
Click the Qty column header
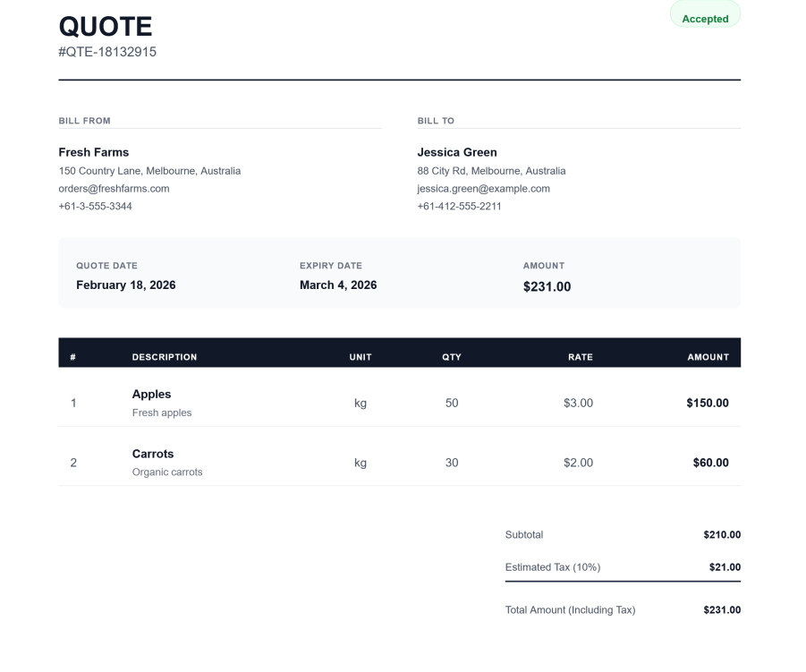[452, 357]
